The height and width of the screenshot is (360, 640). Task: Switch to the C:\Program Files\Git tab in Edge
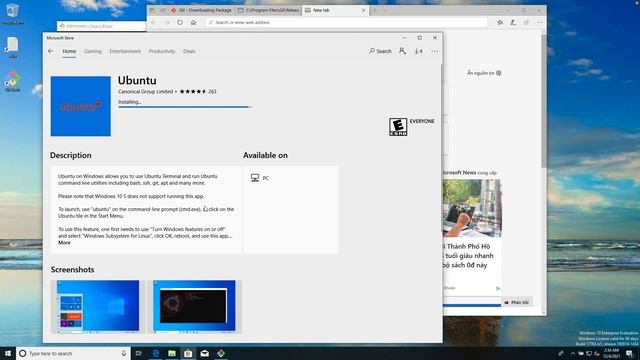(268, 10)
